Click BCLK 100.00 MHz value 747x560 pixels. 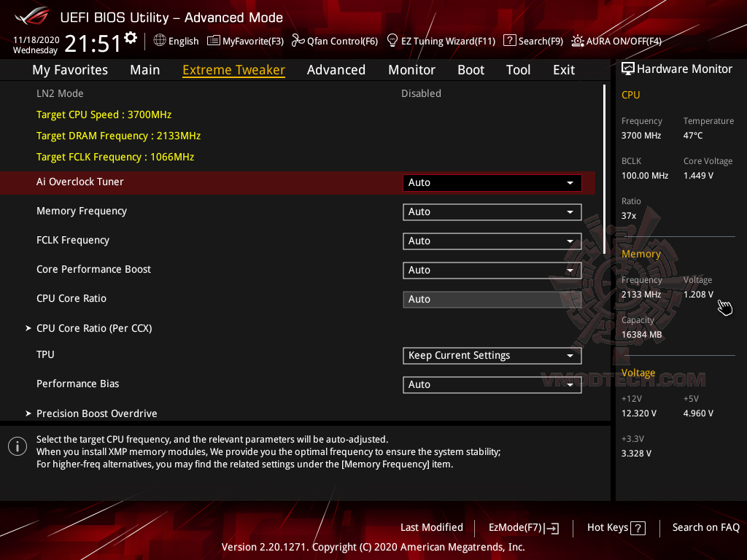click(x=645, y=176)
